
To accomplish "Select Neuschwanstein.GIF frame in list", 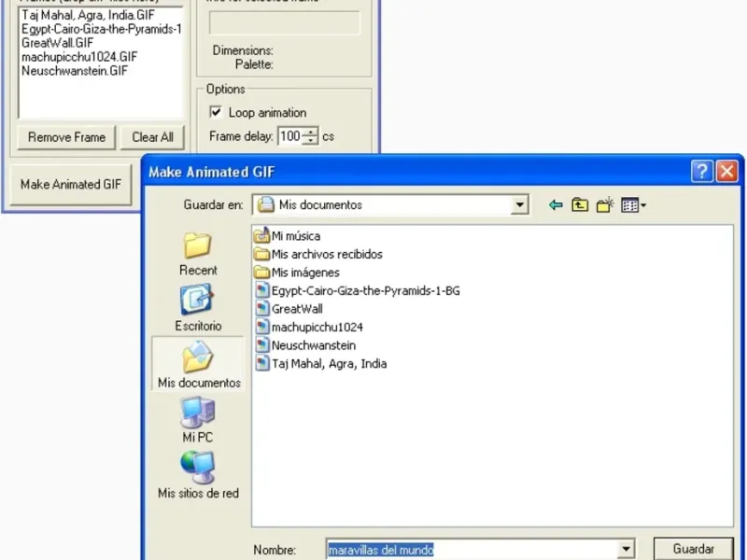I will (75, 71).
